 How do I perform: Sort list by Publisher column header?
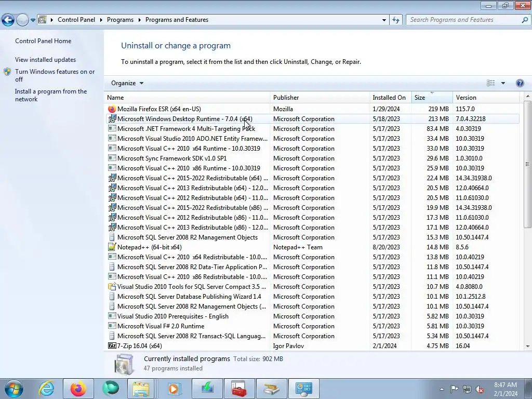(320, 97)
